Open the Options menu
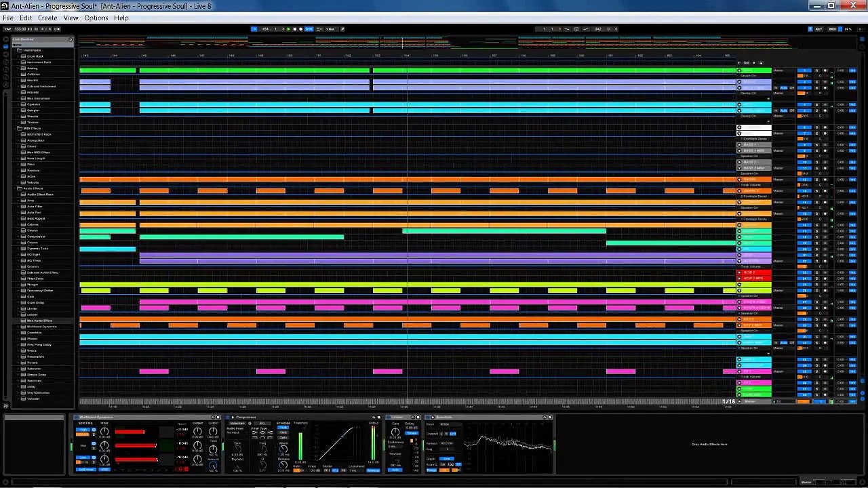 point(96,18)
